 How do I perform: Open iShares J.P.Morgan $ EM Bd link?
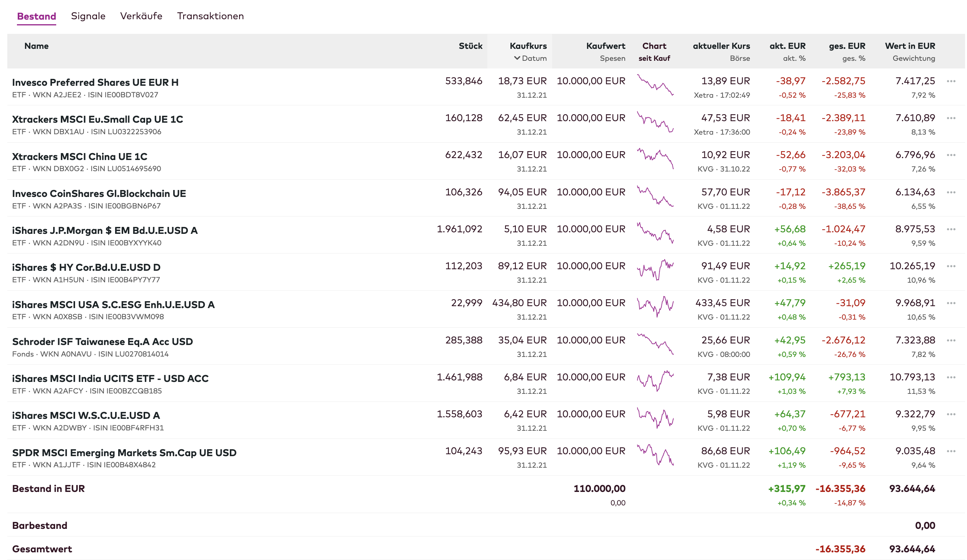[105, 230]
